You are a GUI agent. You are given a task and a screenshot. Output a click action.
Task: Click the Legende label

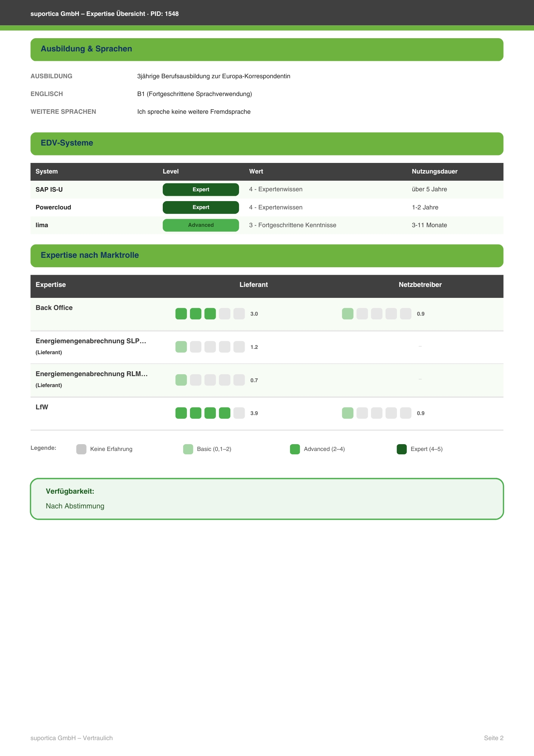[x=43, y=448]
